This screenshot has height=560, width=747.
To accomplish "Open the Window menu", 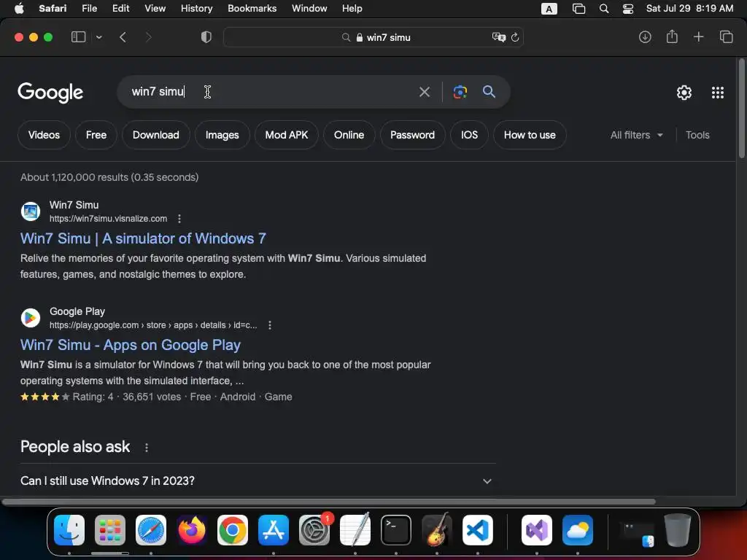I will click(309, 8).
